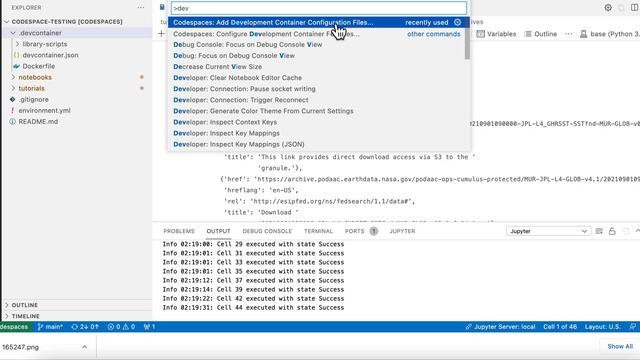Open notebook Outline view
Viewport: 640px width, 360px height.
[x=540, y=34]
